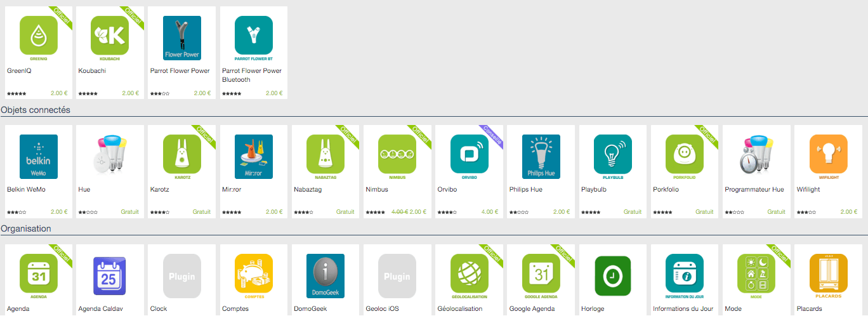Click the Objets connectés section heading

pyautogui.click(x=36, y=110)
